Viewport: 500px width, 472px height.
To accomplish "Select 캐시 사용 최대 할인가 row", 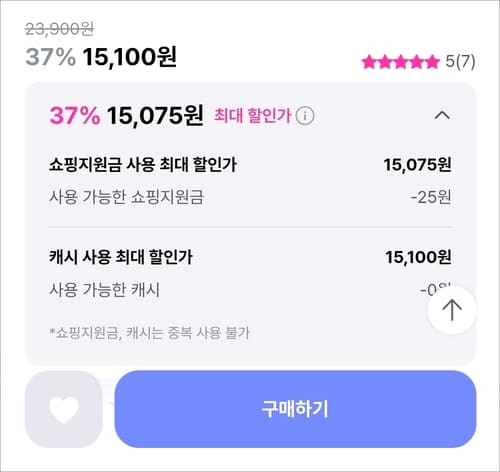I will (x=250, y=257).
